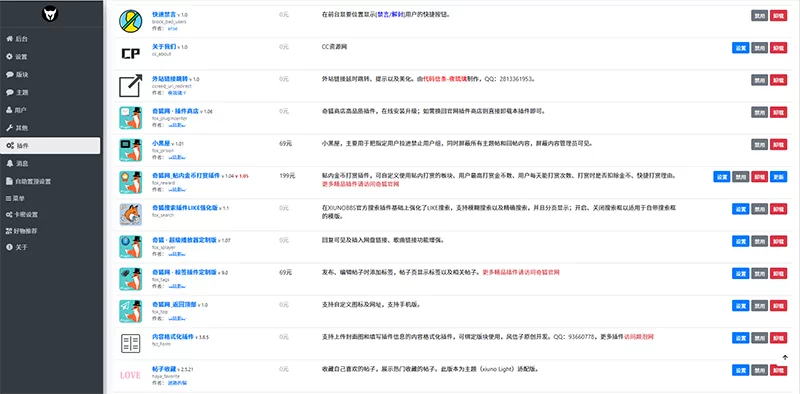Click the 奇狐搜索插件 fox search icon
Screen dimensions: 800x394
[x=131, y=214]
